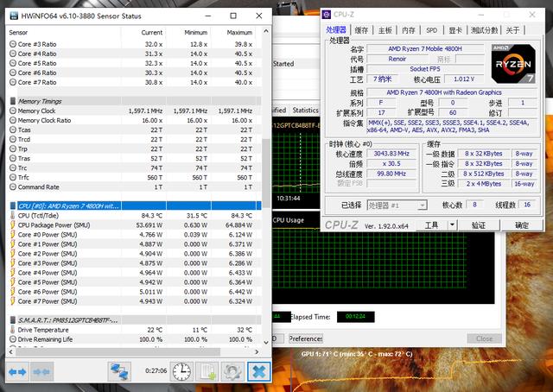Click the 确定 OK button in CPU-Z
553x392 pixels.
pyautogui.click(x=521, y=224)
